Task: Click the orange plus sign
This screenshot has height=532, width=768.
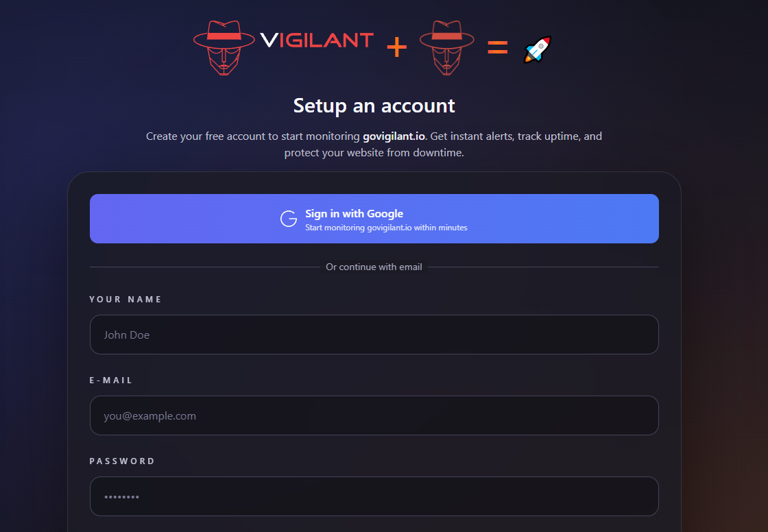Action: pyautogui.click(x=396, y=47)
